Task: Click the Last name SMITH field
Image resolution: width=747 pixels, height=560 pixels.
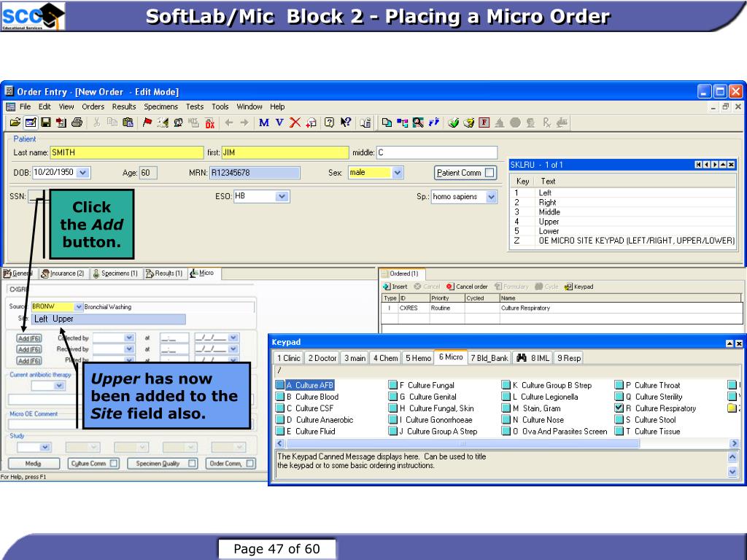Action: pyautogui.click(x=127, y=152)
